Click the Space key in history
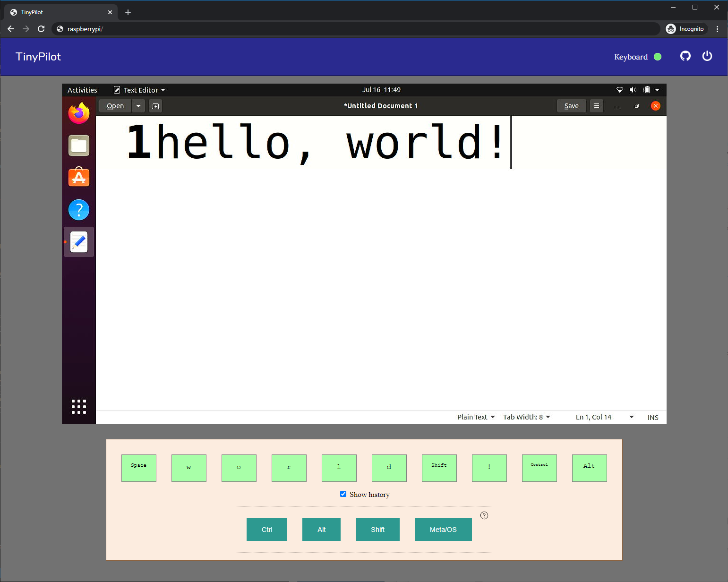 tap(139, 468)
